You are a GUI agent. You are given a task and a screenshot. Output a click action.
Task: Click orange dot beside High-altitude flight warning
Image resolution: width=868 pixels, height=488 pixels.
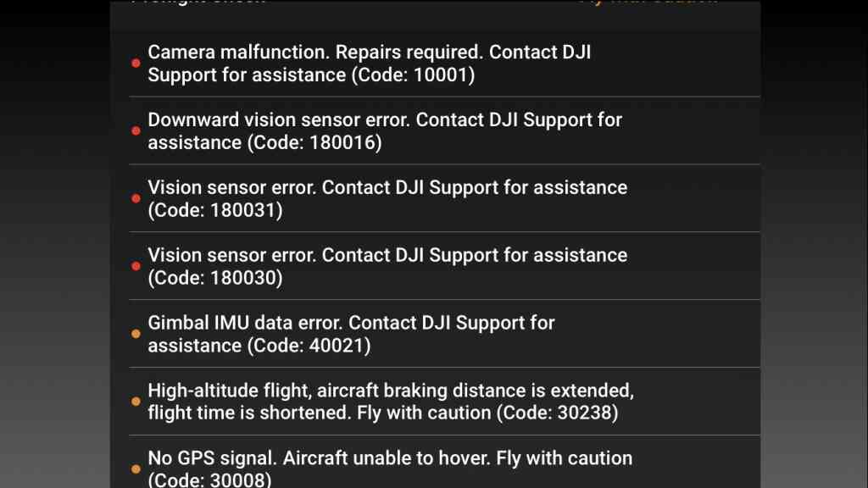pos(136,402)
